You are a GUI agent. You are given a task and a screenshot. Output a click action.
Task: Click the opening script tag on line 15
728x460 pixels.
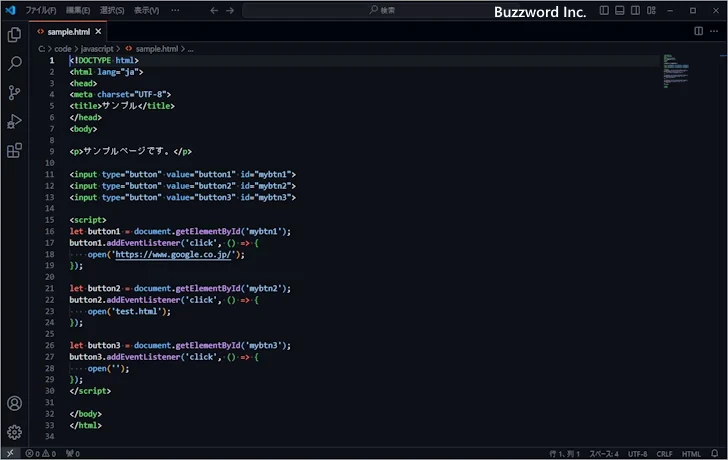88,220
